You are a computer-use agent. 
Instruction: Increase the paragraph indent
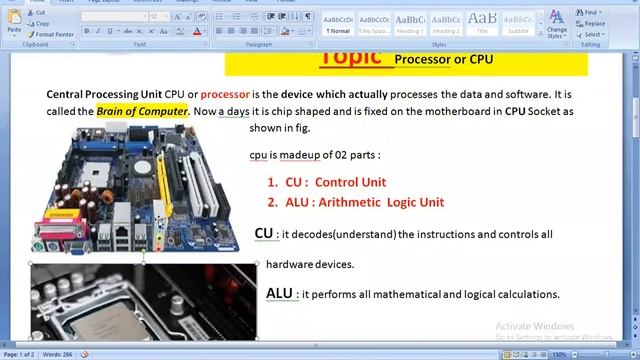[x=282, y=17]
